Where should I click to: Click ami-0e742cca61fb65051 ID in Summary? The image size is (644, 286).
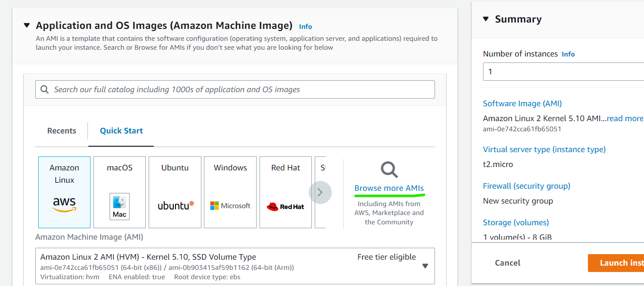522,129
